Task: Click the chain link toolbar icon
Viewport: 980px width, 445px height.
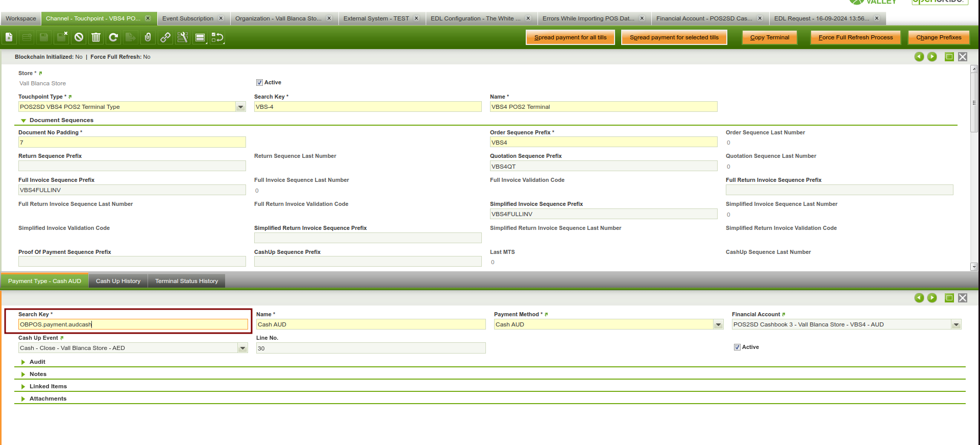Action: (x=165, y=37)
